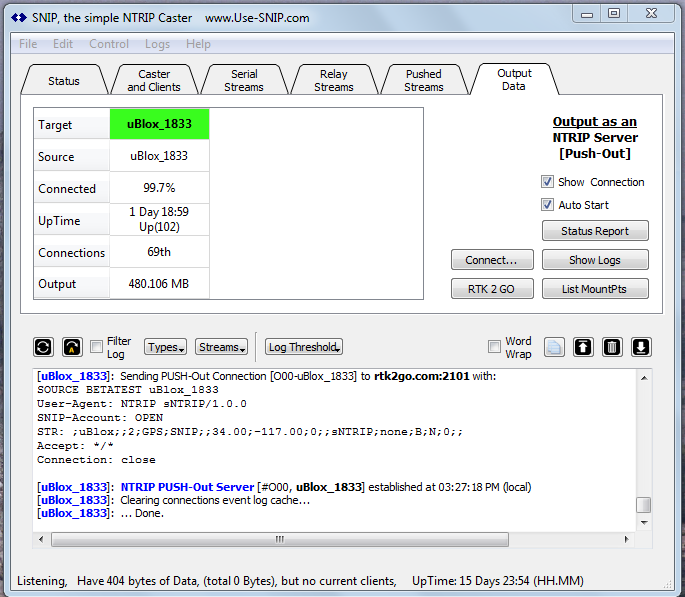The width and height of the screenshot is (685, 597).
Task: Enable the Filter Log checkbox
Action: (x=96, y=347)
